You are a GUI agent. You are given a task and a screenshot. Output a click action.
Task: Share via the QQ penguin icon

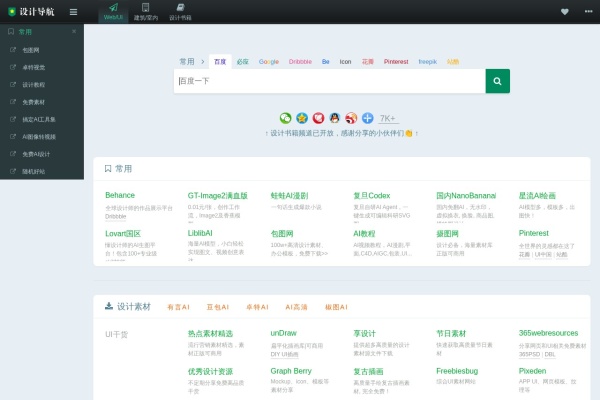pos(335,118)
